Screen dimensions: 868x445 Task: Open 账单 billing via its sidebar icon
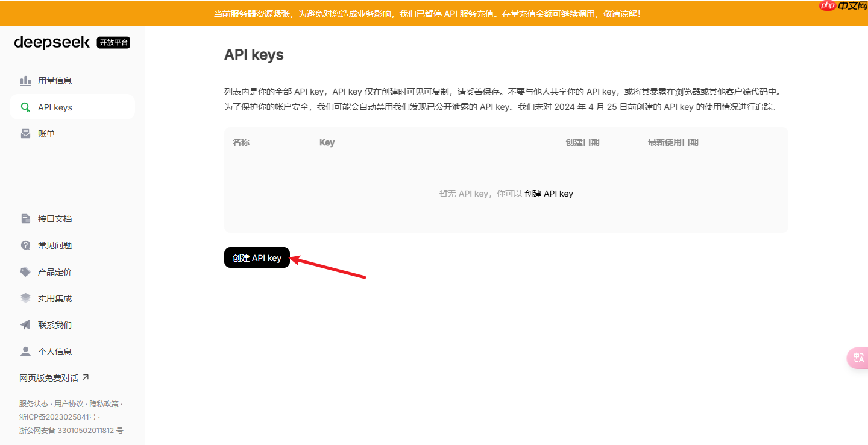pyautogui.click(x=26, y=133)
